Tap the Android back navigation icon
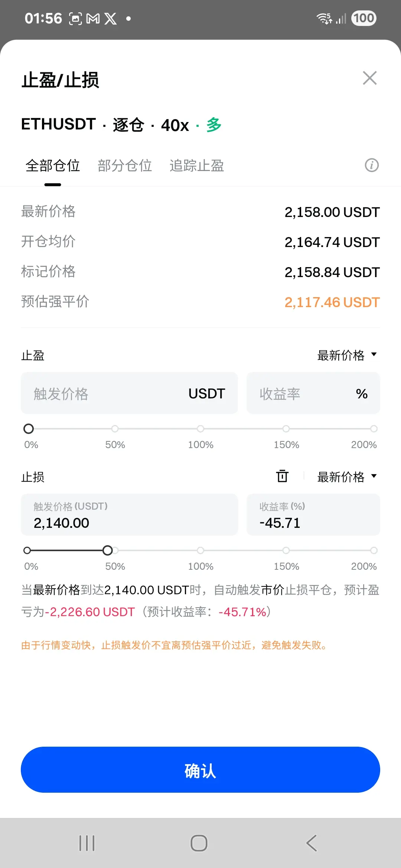 coord(312,843)
